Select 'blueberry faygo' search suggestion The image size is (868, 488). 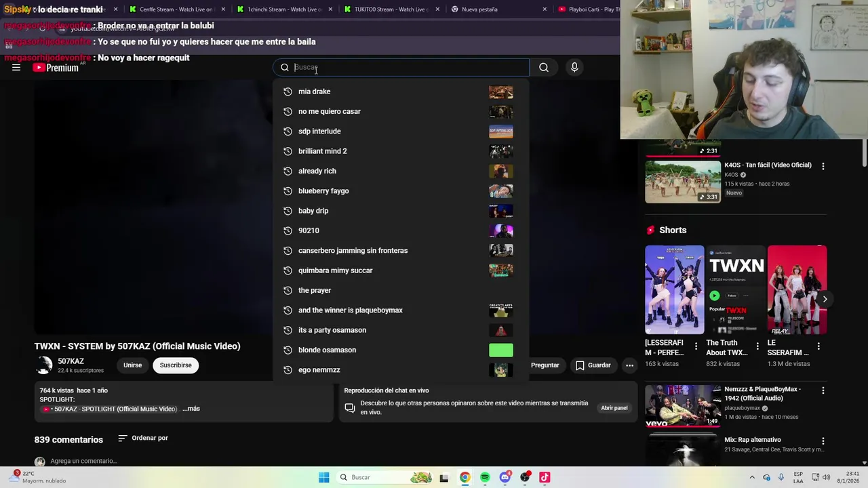point(401,191)
